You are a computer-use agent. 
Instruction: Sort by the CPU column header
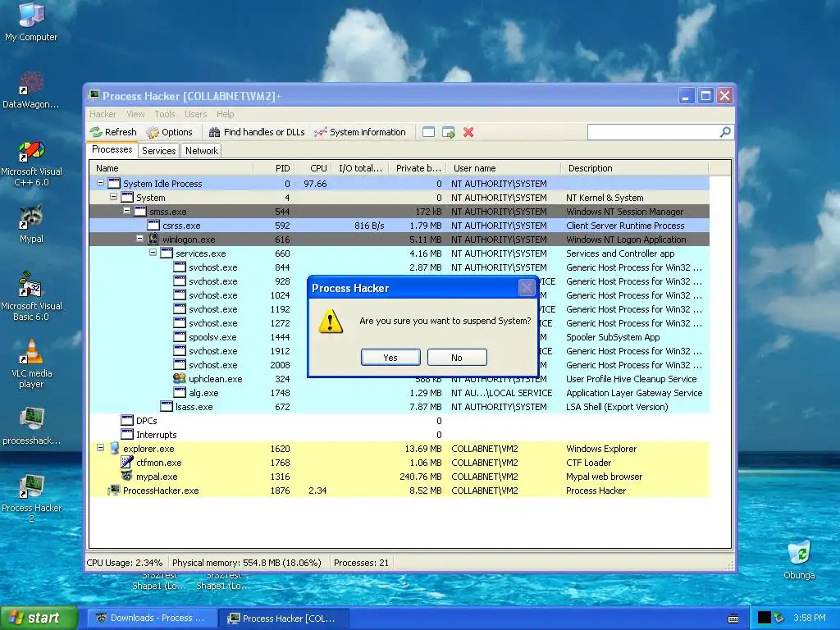(313, 168)
